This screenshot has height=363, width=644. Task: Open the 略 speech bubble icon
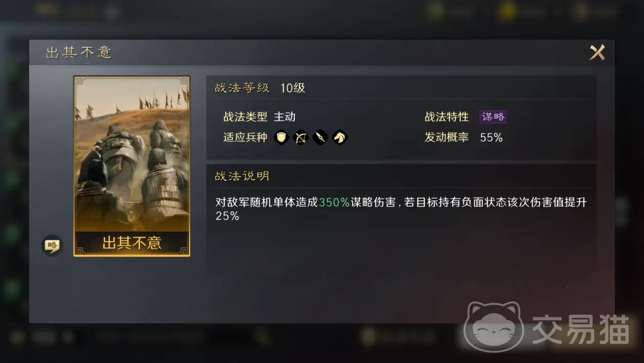pos(51,245)
